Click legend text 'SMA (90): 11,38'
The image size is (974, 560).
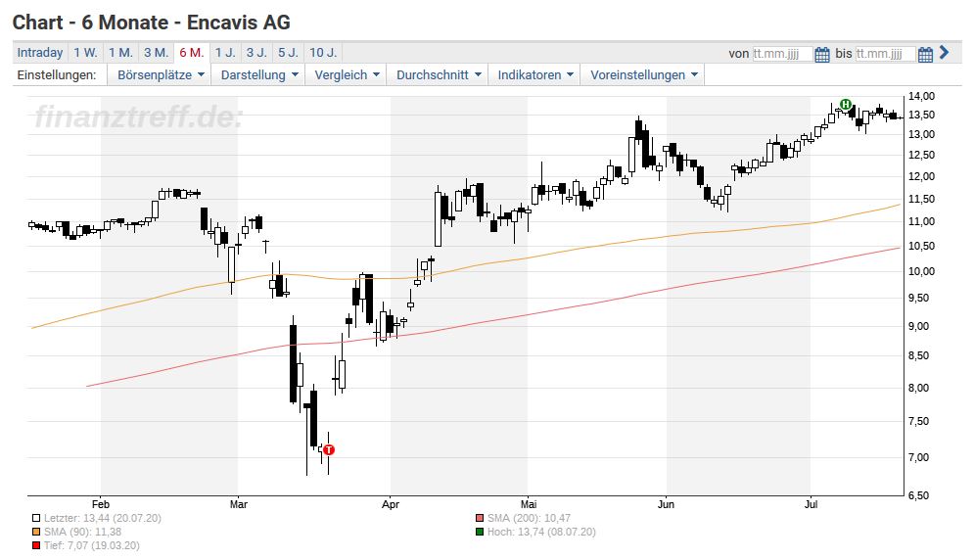click(x=82, y=532)
